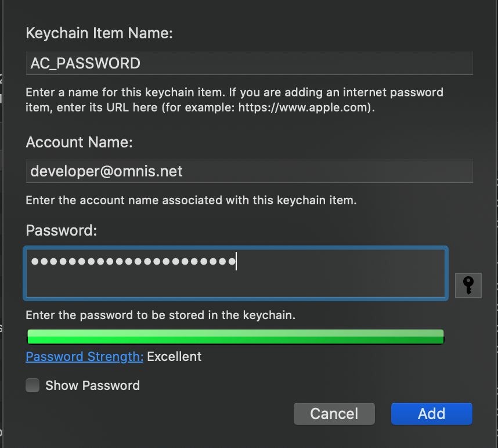Open Password Assistant with the key icon

point(468,285)
